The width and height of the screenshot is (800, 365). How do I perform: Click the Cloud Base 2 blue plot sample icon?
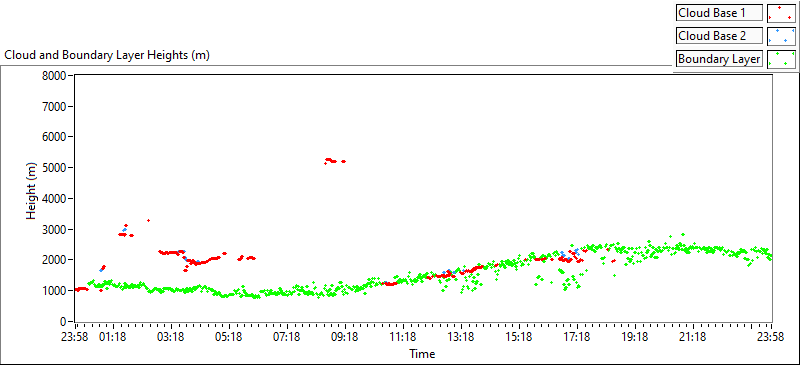tap(781, 36)
